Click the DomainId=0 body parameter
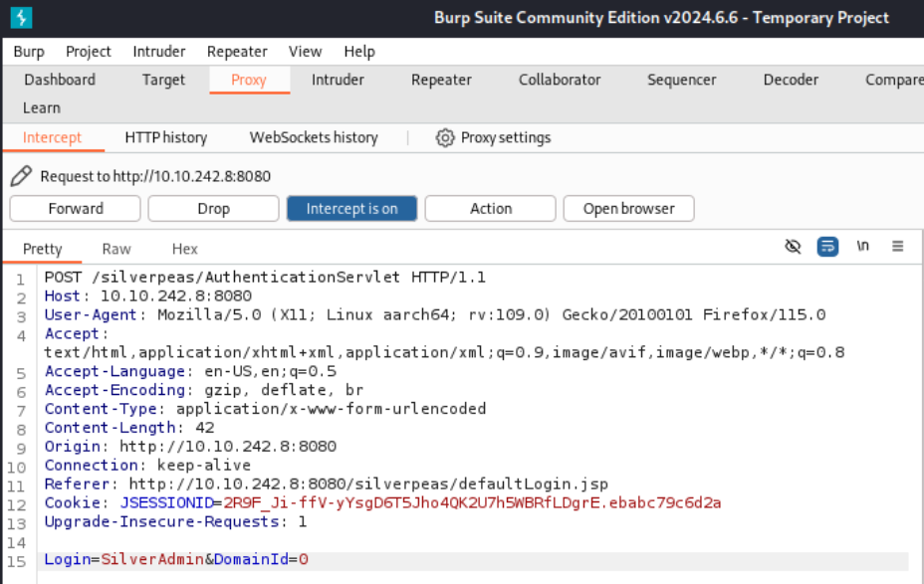The image size is (924, 584). click(261, 559)
